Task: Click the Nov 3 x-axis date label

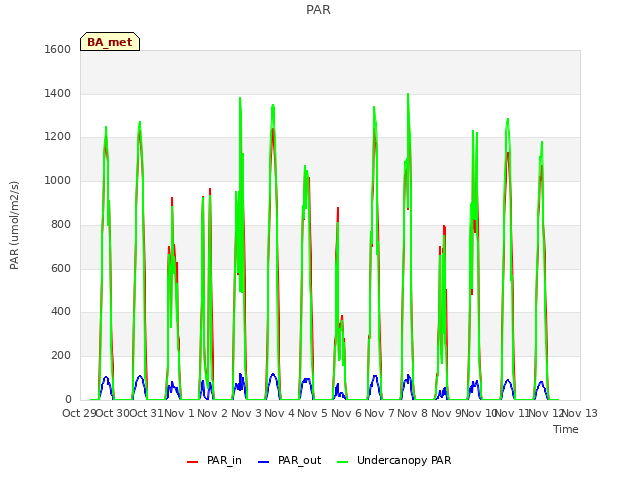Action: [246, 413]
